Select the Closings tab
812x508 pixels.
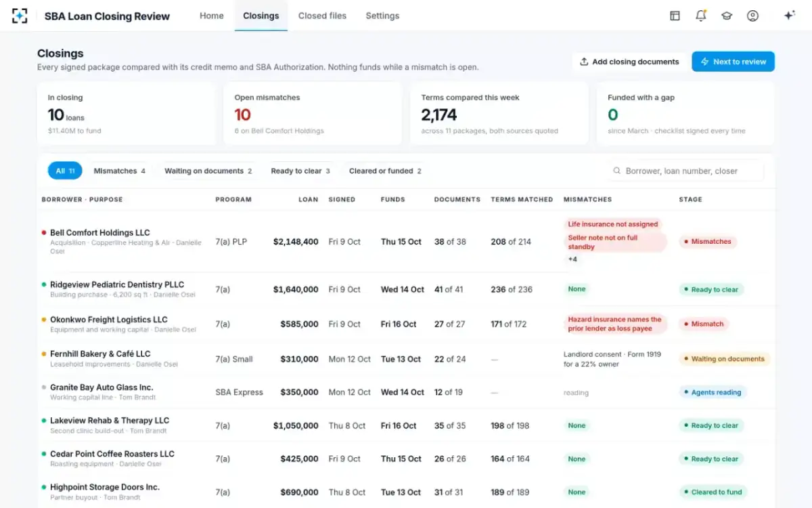[261, 16]
